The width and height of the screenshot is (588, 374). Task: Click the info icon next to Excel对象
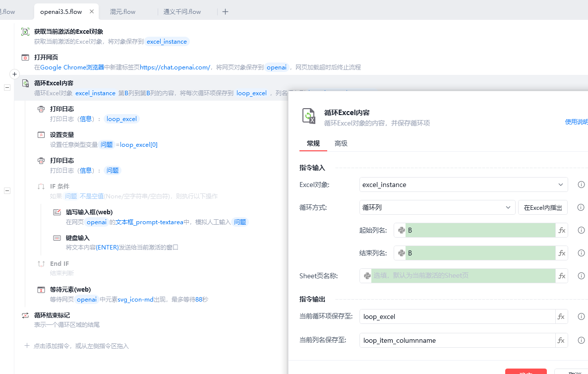581,185
